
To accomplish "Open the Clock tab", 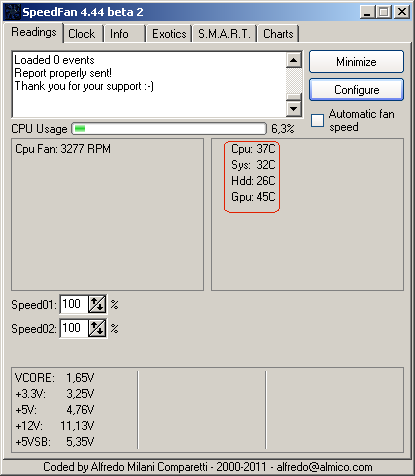I will tap(82, 34).
